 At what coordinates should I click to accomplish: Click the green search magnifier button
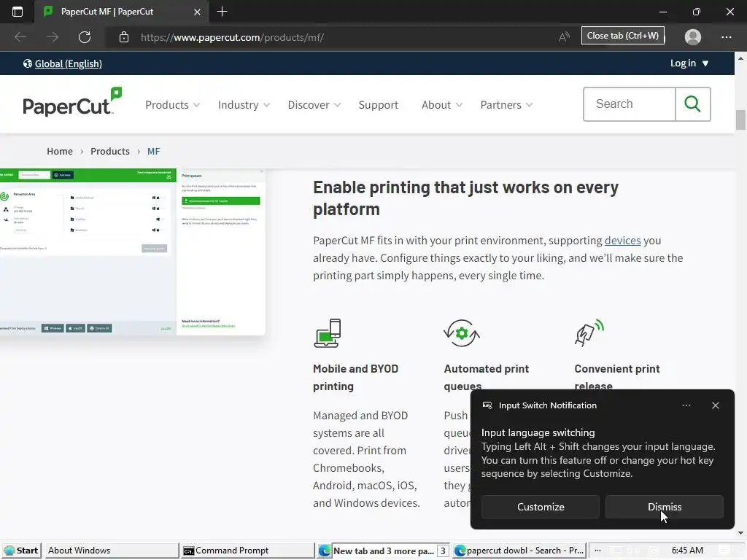click(x=693, y=104)
